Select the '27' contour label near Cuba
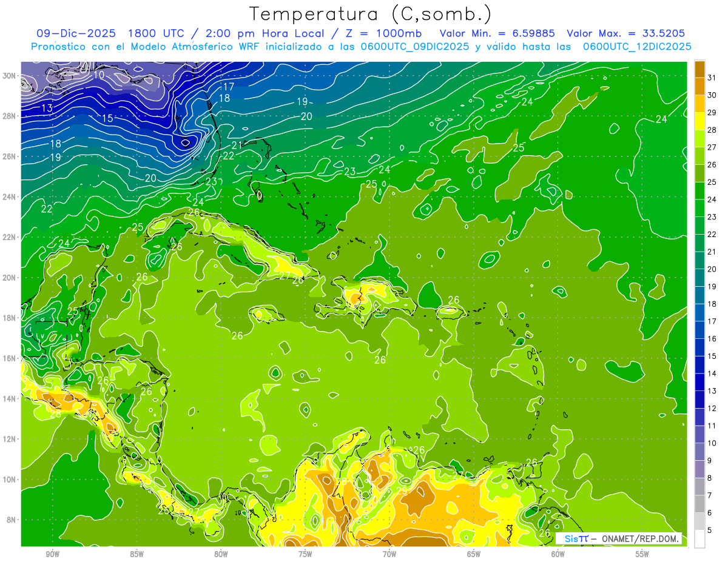The width and height of the screenshot is (728, 562). (x=285, y=276)
